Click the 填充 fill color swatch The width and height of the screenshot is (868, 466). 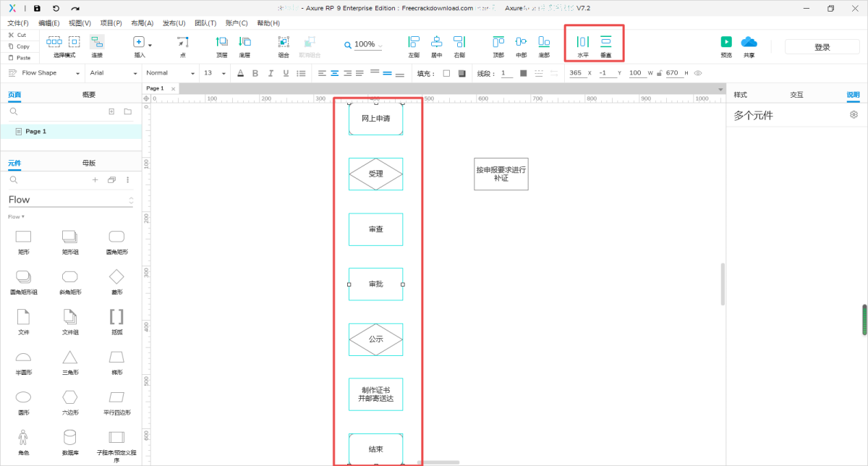coord(446,73)
